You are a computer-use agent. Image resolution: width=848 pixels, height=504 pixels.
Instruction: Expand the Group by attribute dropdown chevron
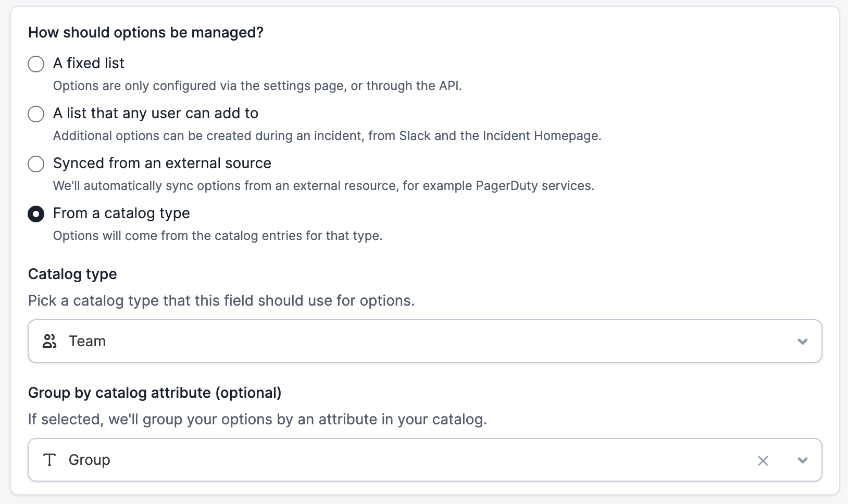pyautogui.click(x=803, y=460)
